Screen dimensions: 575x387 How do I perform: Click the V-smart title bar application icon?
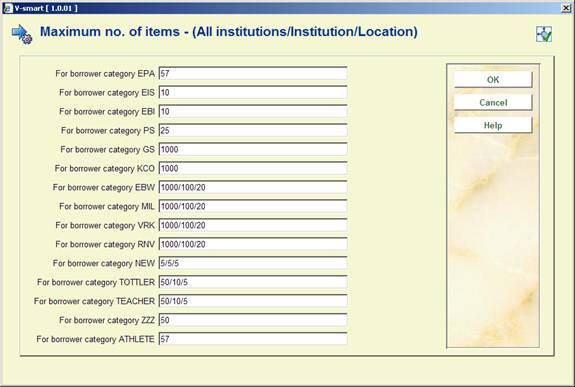coord(8,8)
